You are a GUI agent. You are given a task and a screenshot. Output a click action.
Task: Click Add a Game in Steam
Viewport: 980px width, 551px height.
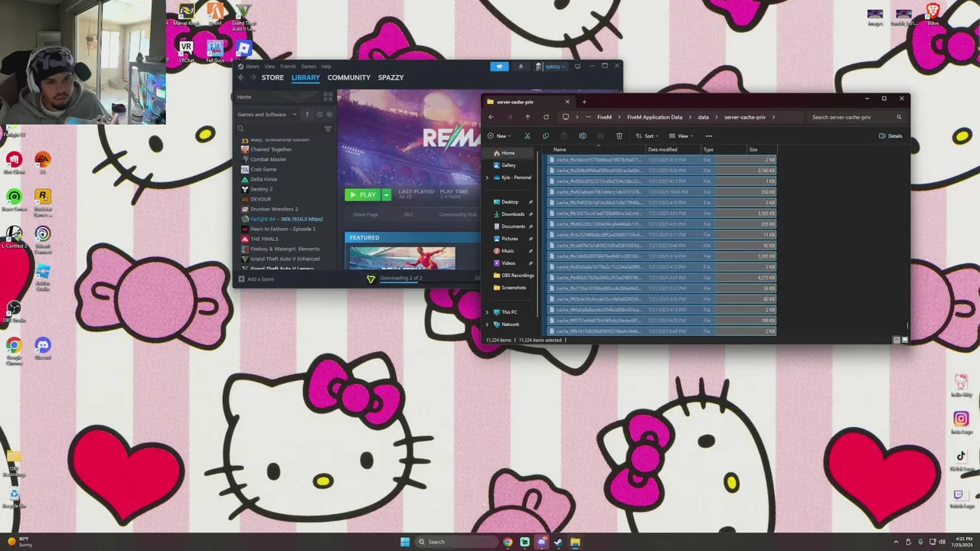point(256,279)
